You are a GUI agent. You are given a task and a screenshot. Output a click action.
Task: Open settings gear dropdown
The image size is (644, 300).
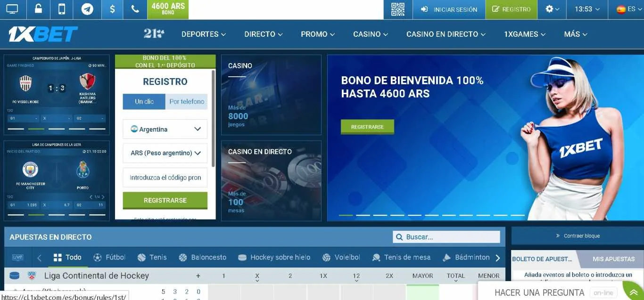click(x=552, y=9)
